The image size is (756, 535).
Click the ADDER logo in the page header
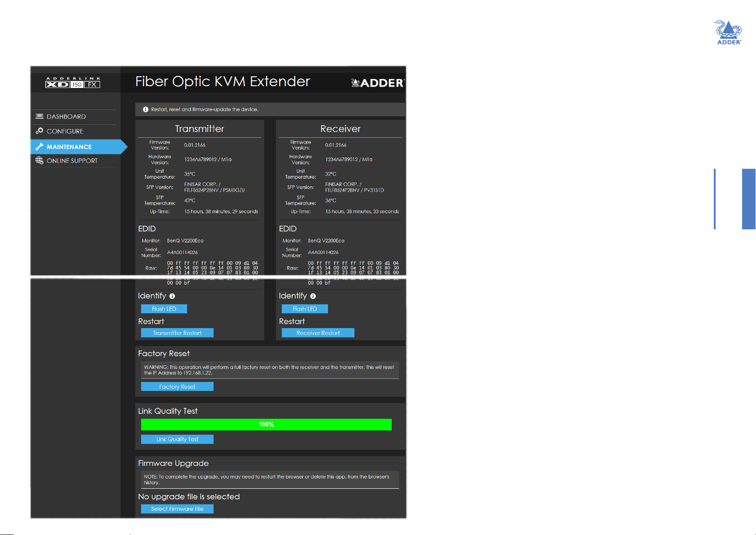[x=378, y=83]
